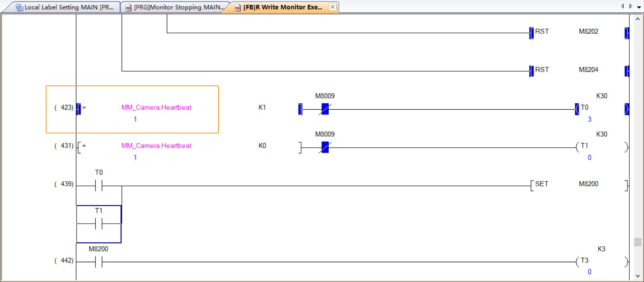Screen dimensions: 644x282
Task: Click the M8202 device label
Action: pos(588,31)
